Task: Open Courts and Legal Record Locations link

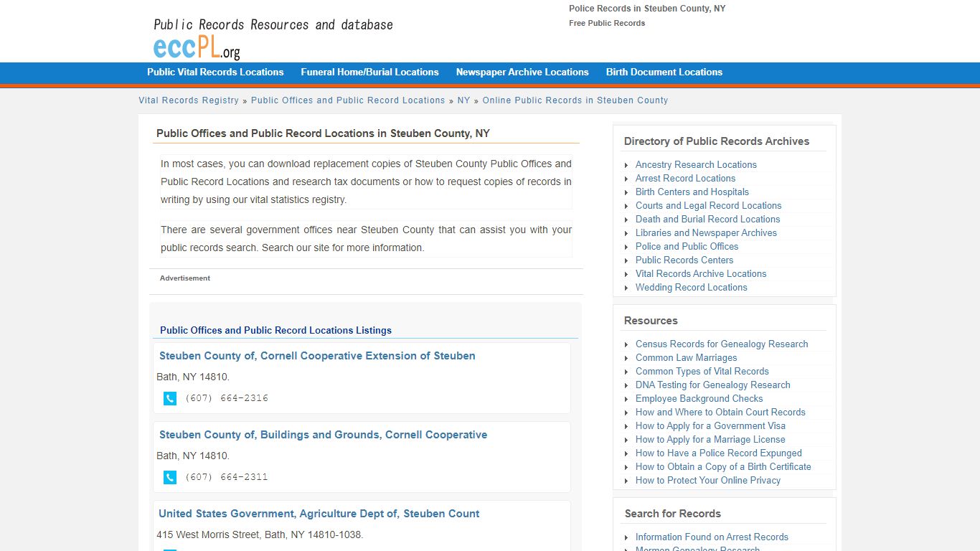Action: point(709,206)
